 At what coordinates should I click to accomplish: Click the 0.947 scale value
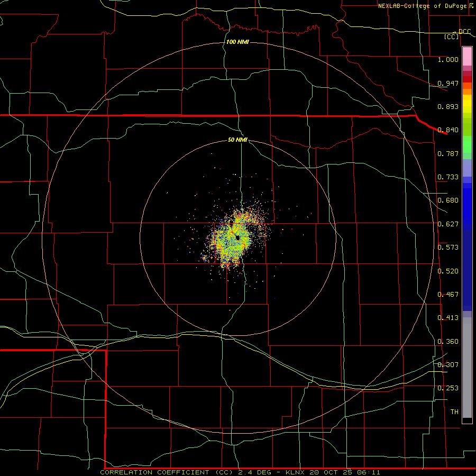coord(448,83)
